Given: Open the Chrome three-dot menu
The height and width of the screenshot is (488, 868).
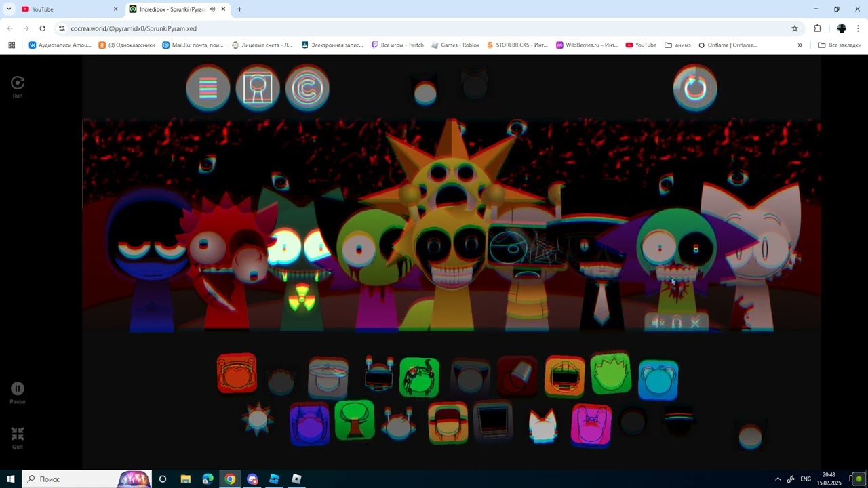Looking at the screenshot, I should 859,28.
